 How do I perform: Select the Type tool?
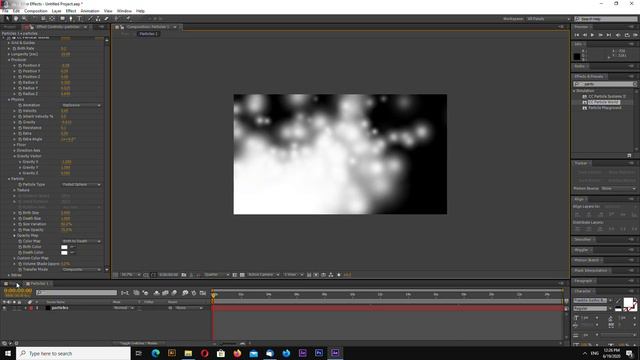79,19
